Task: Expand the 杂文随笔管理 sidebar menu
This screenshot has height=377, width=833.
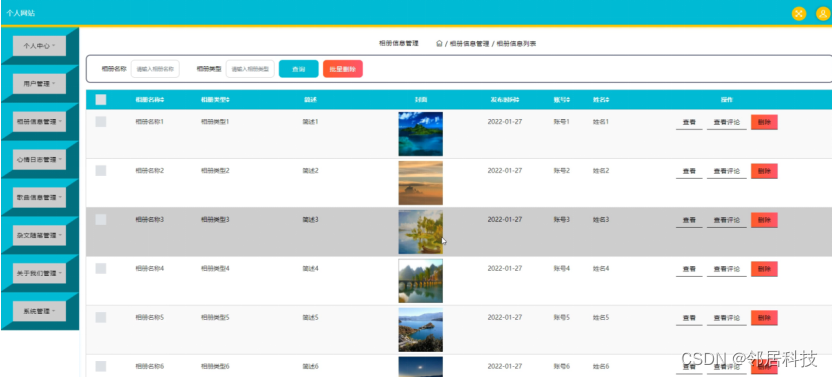Action: (39, 235)
